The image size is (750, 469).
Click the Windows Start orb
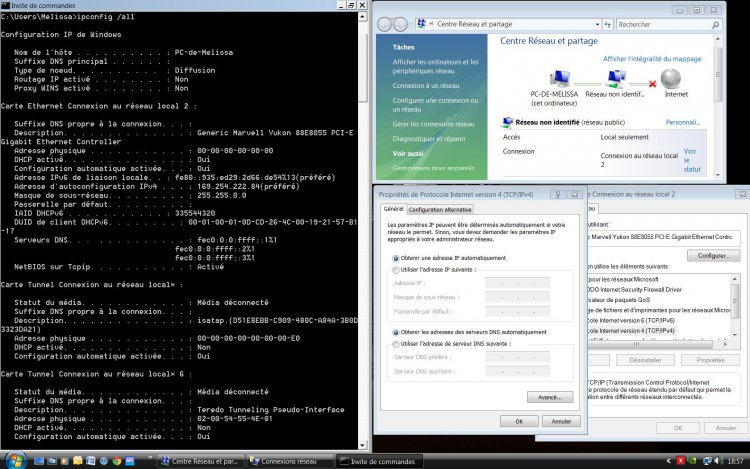pyautogui.click(x=15, y=460)
